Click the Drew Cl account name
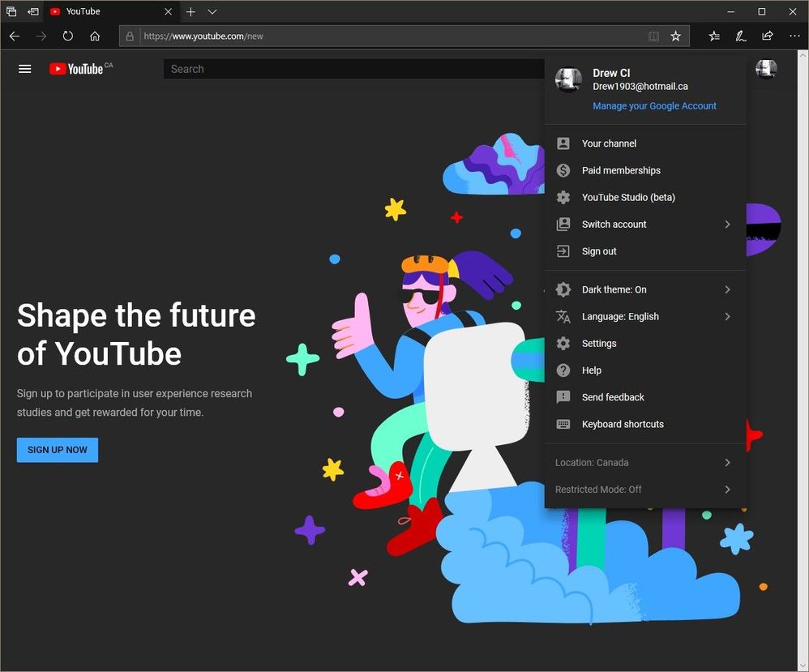809x672 pixels. click(x=611, y=73)
